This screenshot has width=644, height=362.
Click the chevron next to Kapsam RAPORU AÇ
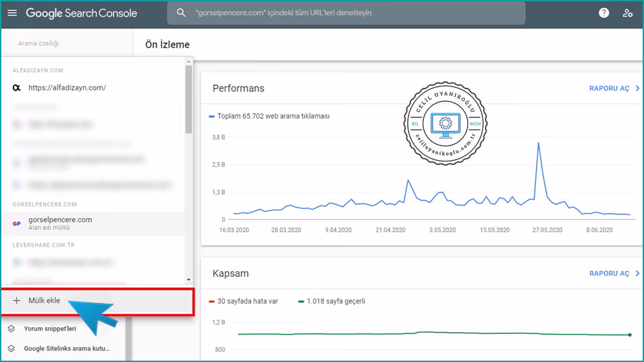637,274
